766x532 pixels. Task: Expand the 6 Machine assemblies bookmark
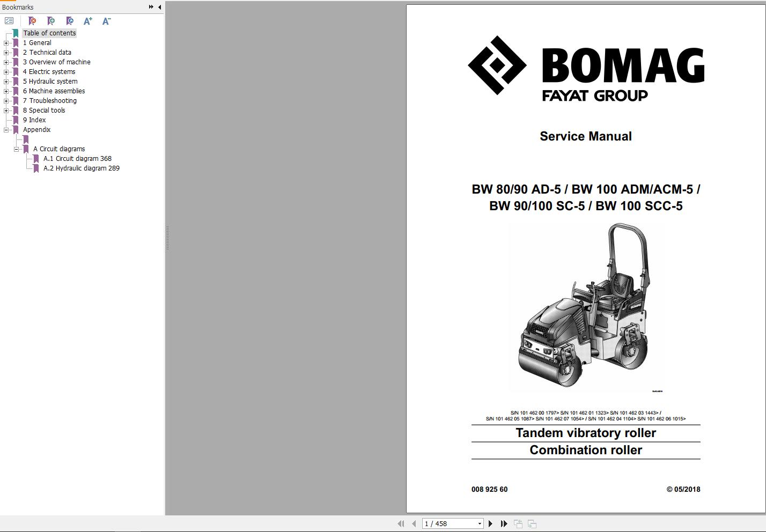(6, 91)
